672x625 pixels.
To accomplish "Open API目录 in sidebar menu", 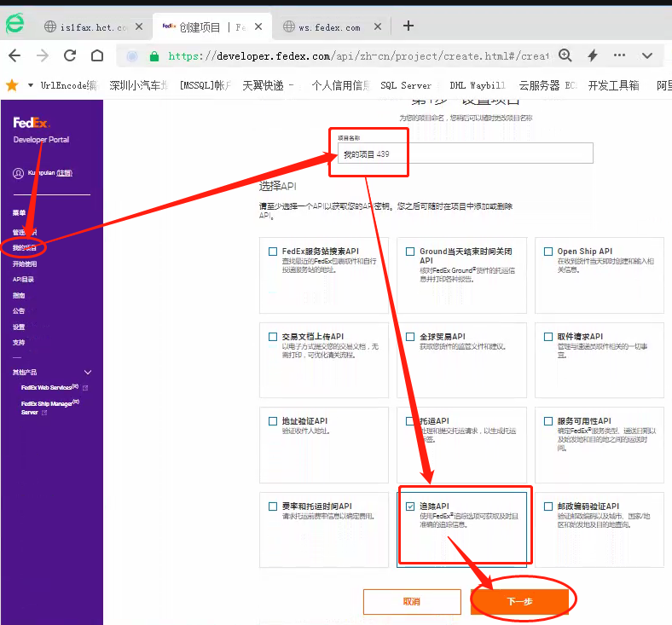I will coord(23,280).
